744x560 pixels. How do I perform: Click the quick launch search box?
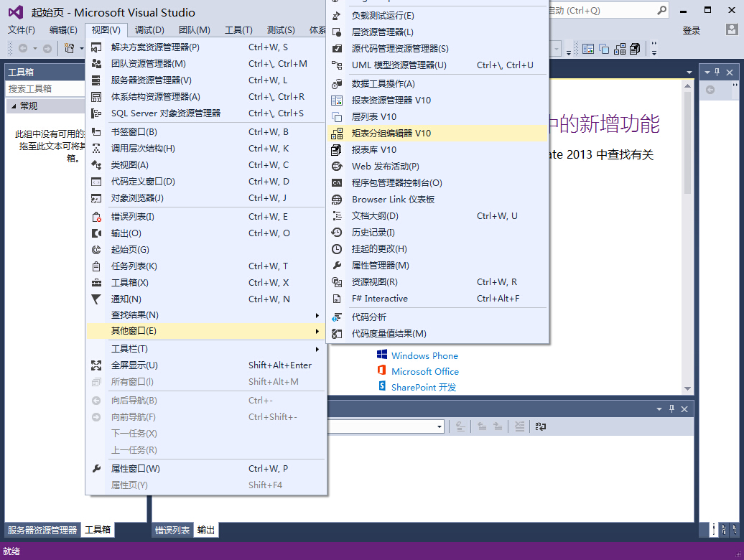coord(609,11)
